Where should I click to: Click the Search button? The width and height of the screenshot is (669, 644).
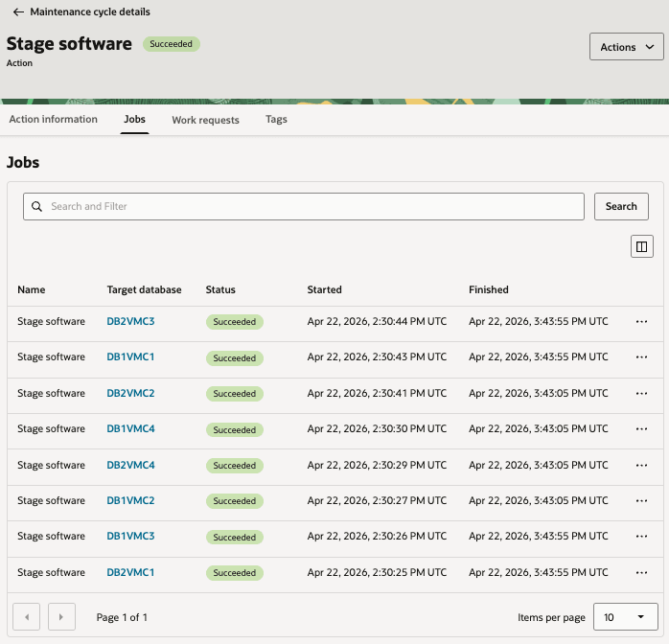pos(621,206)
